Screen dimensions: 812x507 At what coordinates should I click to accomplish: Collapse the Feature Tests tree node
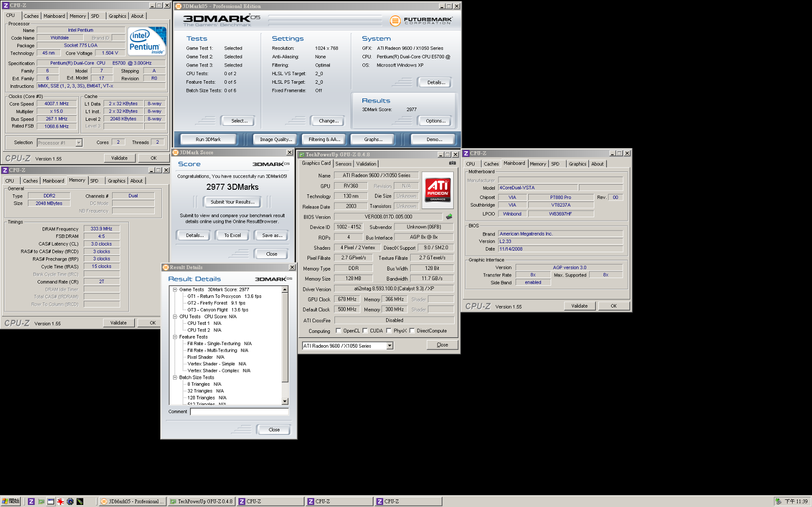click(x=175, y=337)
